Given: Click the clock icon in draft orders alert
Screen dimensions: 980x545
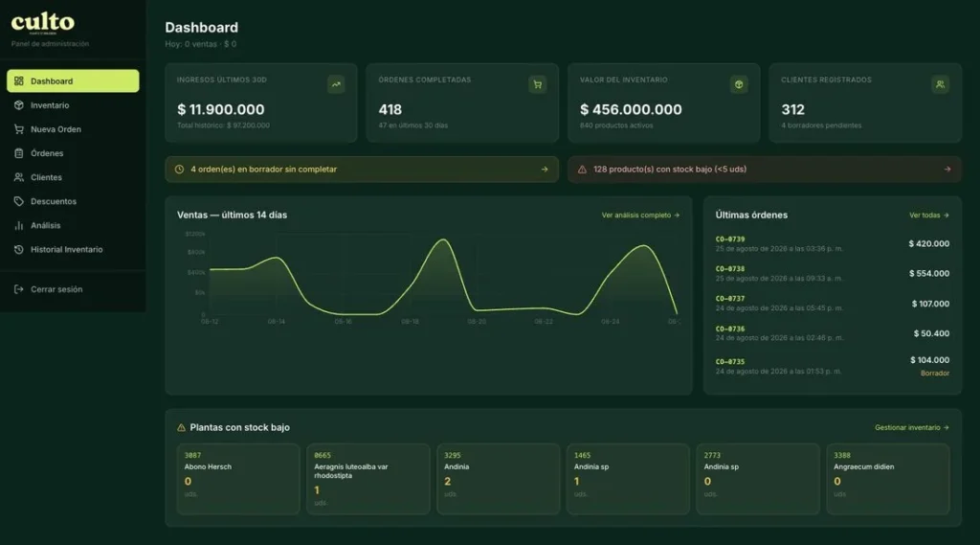Looking at the screenshot, I should pyautogui.click(x=179, y=170).
